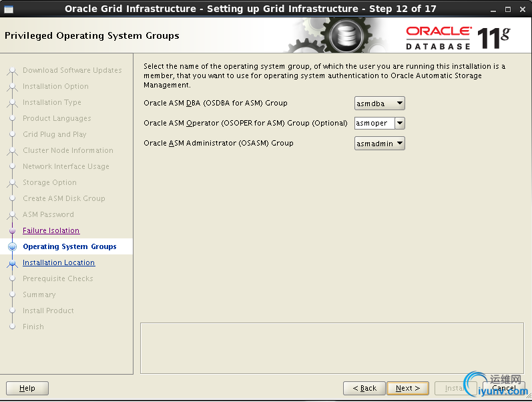The width and height of the screenshot is (532, 402).
Task: Click the Failure Isolation step marker icon
Action: tap(12, 231)
